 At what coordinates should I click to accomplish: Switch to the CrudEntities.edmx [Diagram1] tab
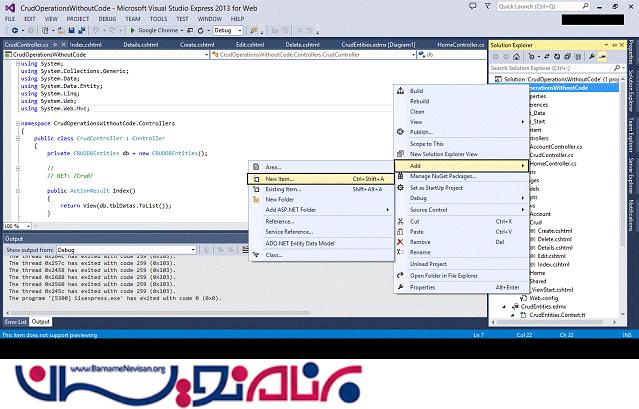point(379,44)
